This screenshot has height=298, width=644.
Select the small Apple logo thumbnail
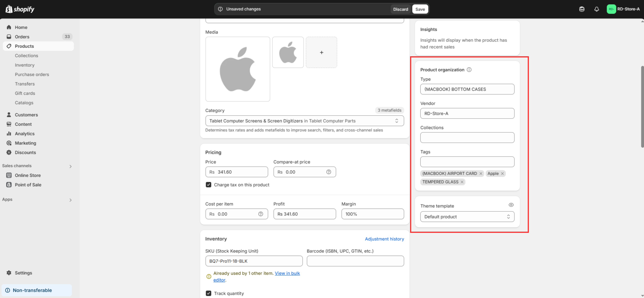coord(288,52)
